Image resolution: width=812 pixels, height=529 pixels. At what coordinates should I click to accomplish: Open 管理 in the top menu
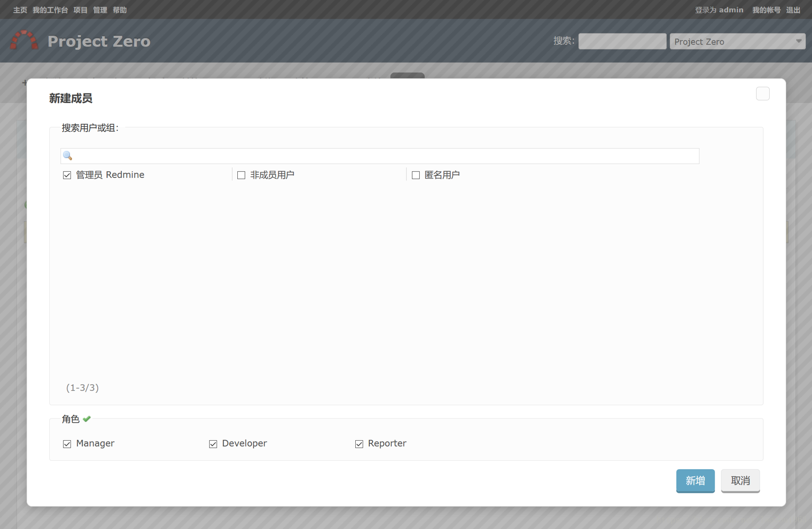click(100, 10)
